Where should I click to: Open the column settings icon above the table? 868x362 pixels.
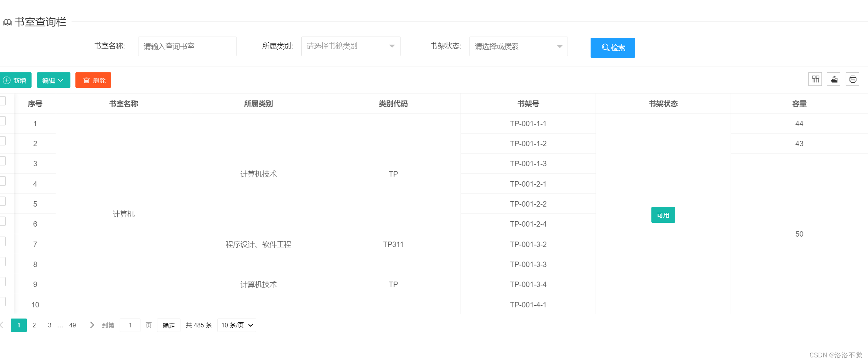(x=815, y=79)
